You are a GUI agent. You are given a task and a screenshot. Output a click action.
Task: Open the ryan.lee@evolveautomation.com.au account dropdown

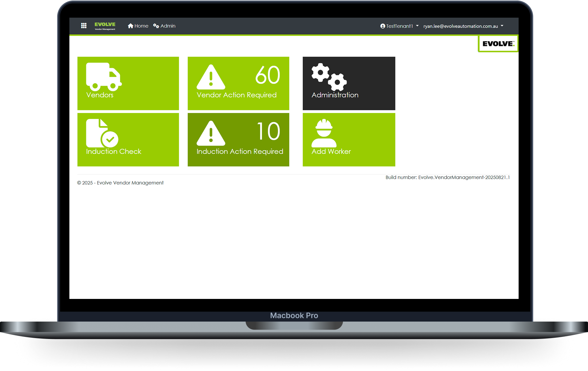(x=463, y=26)
